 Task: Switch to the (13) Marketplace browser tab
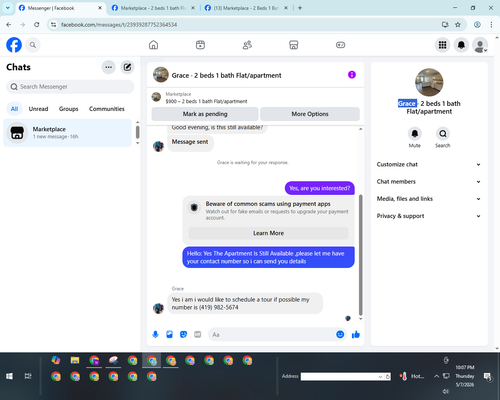(x=247, y=8)
